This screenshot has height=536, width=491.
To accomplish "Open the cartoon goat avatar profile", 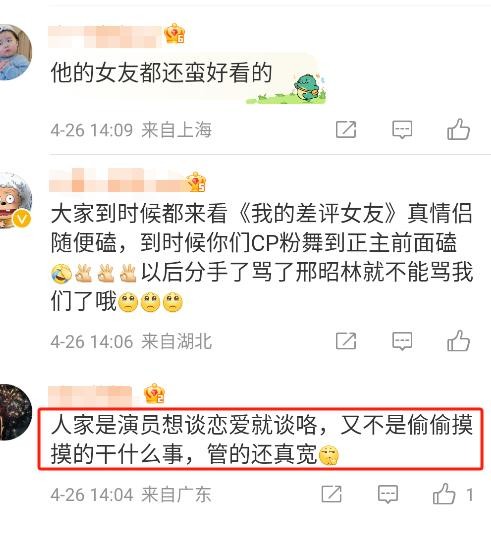I will tap(14, 201).
